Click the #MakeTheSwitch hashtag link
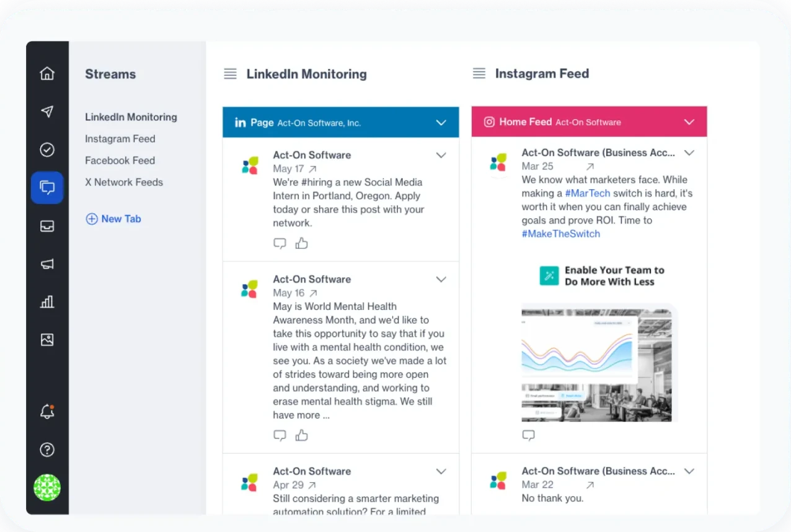 (560, 234)
